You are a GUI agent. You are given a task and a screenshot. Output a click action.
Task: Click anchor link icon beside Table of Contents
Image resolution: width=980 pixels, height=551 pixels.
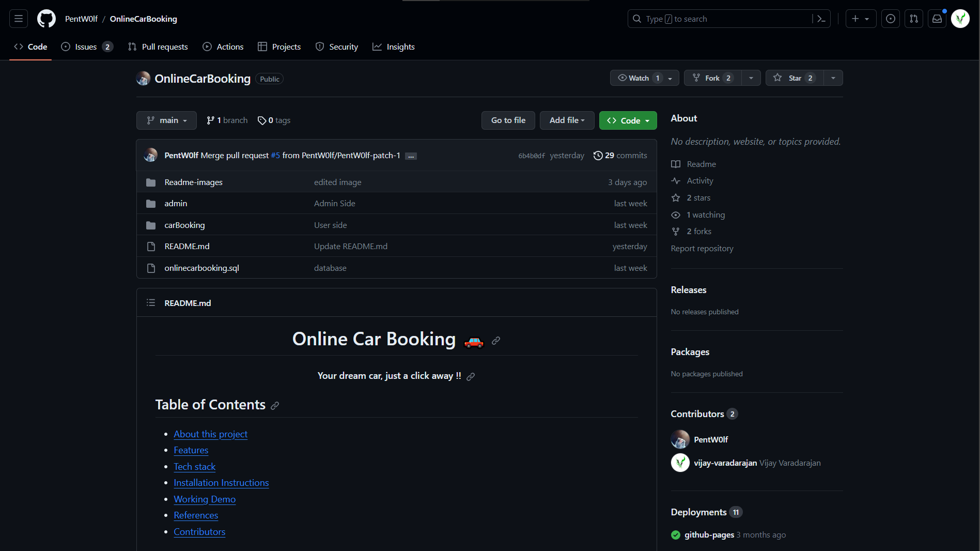coord(275,406)
